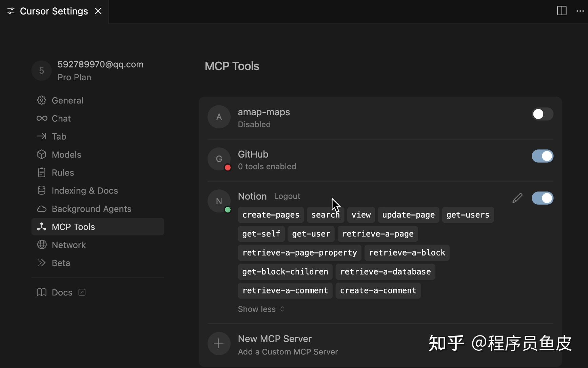Screen dimensions: 588x368
Task: Click the Notion server name
Action: 252,196
